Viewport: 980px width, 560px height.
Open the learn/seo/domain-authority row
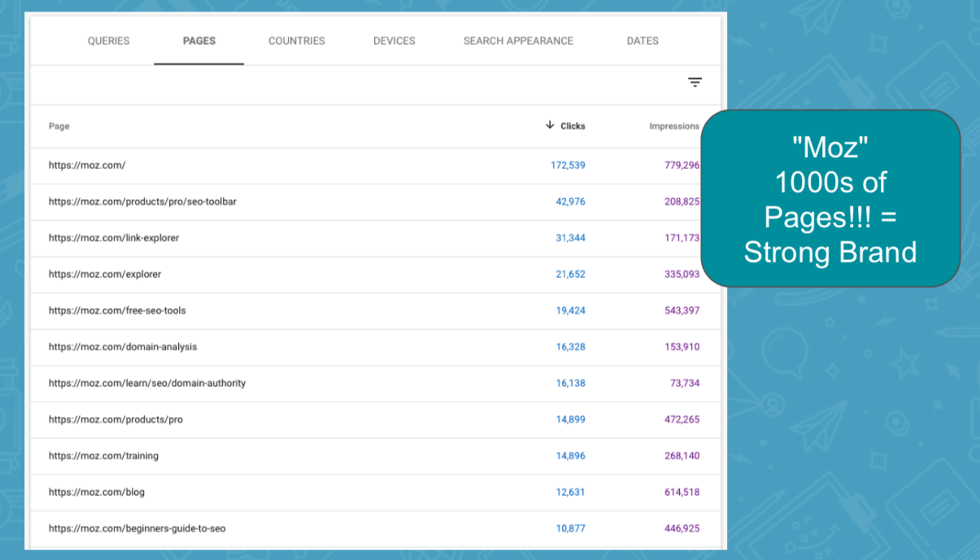[147, 383]
